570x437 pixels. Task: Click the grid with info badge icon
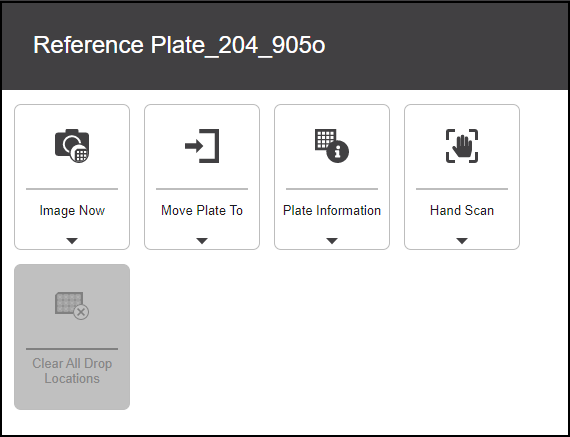pyautogui.click(x=332, y=146)
